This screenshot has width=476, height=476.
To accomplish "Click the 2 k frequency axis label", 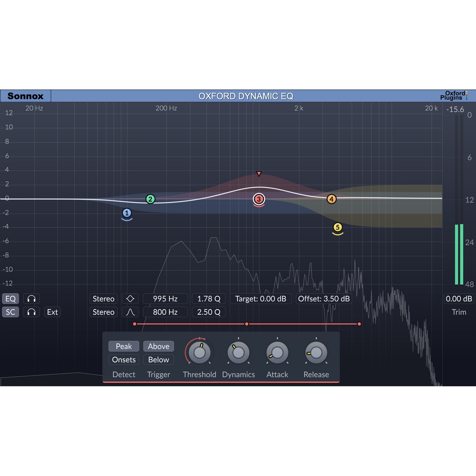I will click(299, 108).
